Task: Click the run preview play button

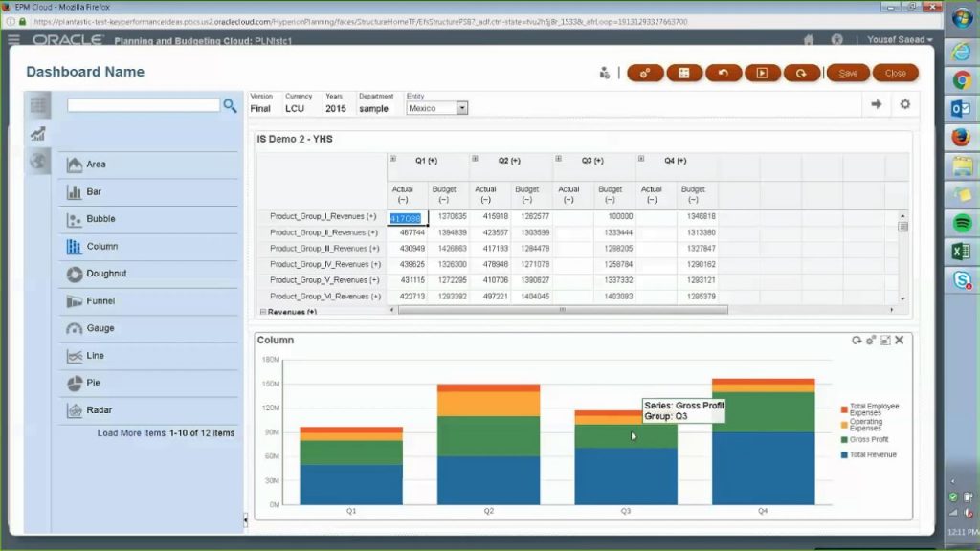Action: point(763,73)
